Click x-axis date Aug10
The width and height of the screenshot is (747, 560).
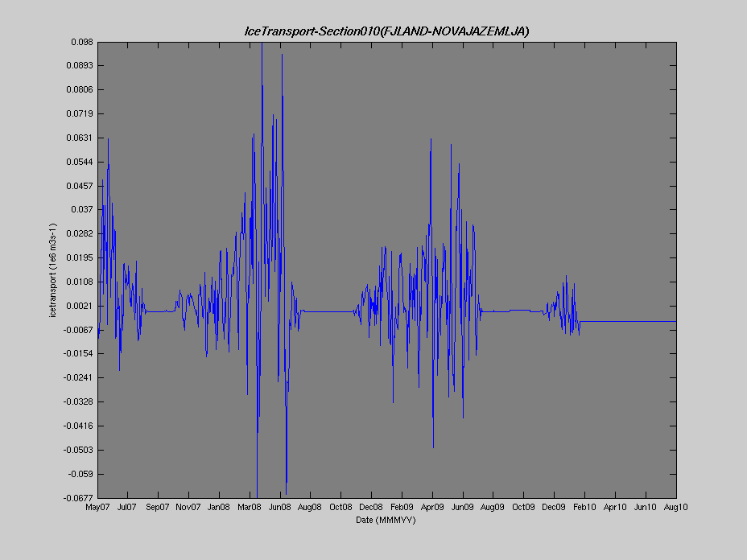coord(675,507)
